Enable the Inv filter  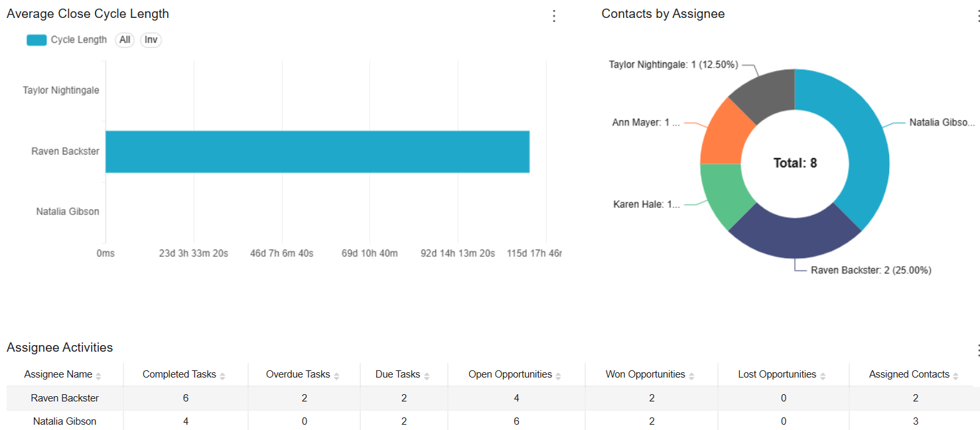pos(151,40)
